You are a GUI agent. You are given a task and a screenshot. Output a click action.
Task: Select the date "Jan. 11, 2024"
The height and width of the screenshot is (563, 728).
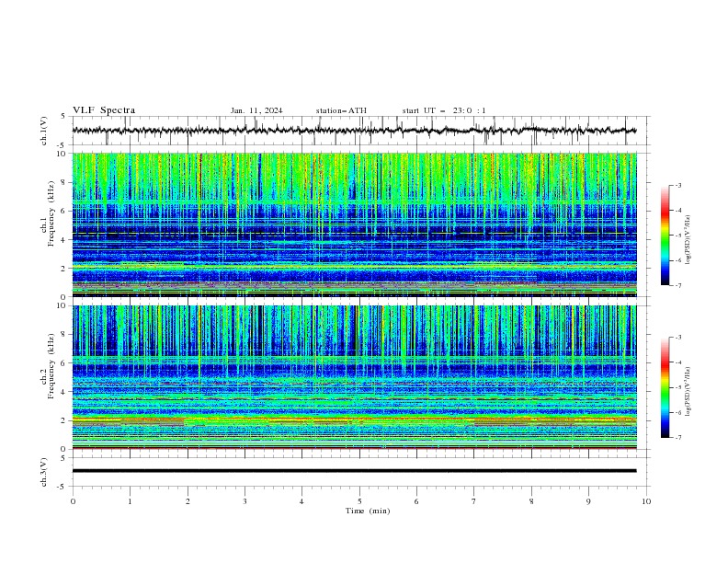tap(256, 110)
